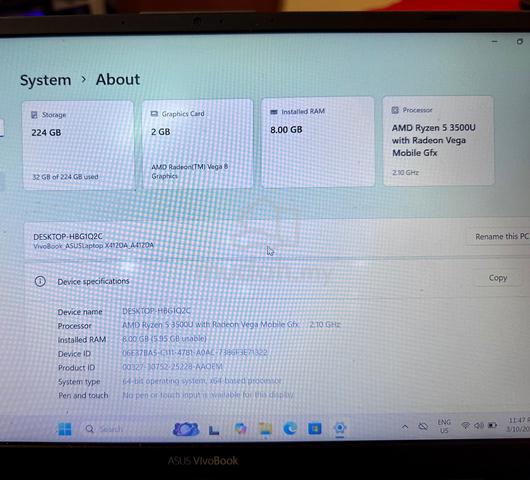Image resolution: width=530 pixels, height=480 pixels.
Task: Open the clock and date panel
Action: 518,425
